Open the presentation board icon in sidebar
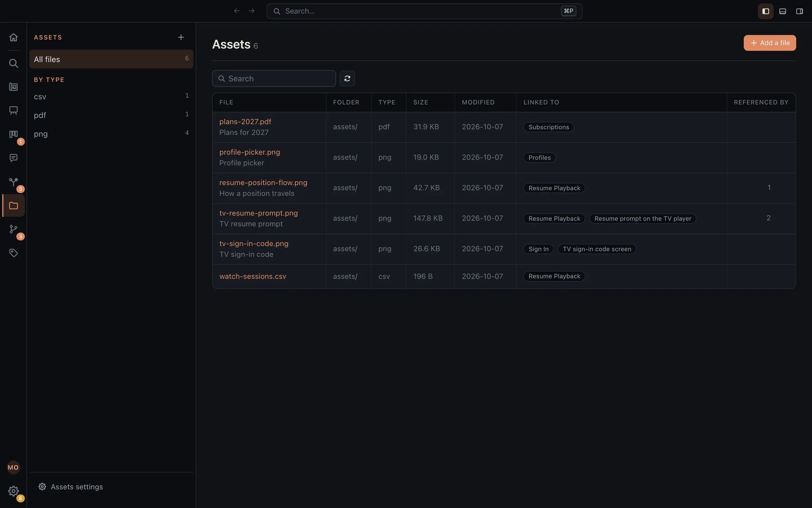The image size is (812, 508). point(14,111)
